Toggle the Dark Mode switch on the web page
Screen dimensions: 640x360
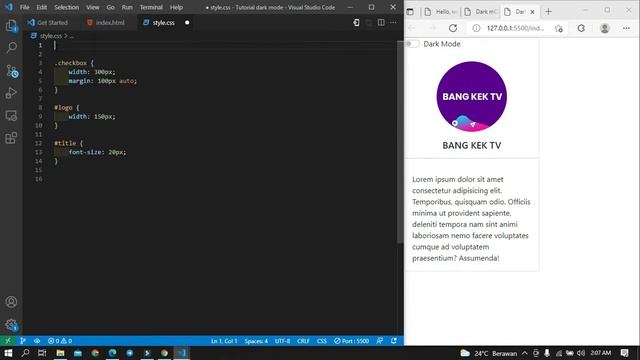click(412, 44)
